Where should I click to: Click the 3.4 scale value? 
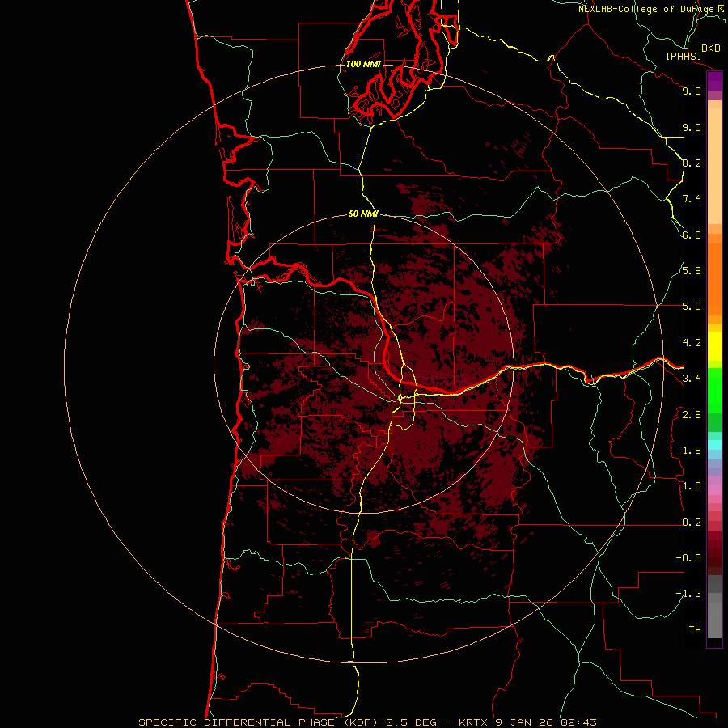pyautogui.click(x=692, y=379)
